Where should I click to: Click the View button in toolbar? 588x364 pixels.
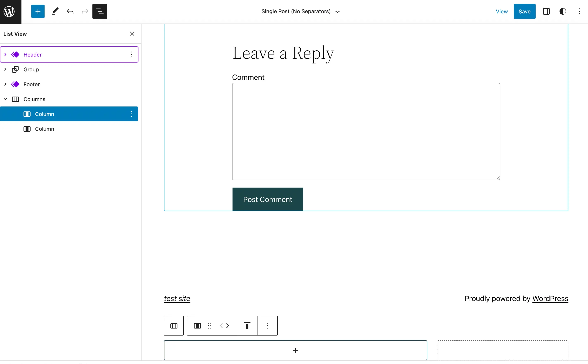502,11
